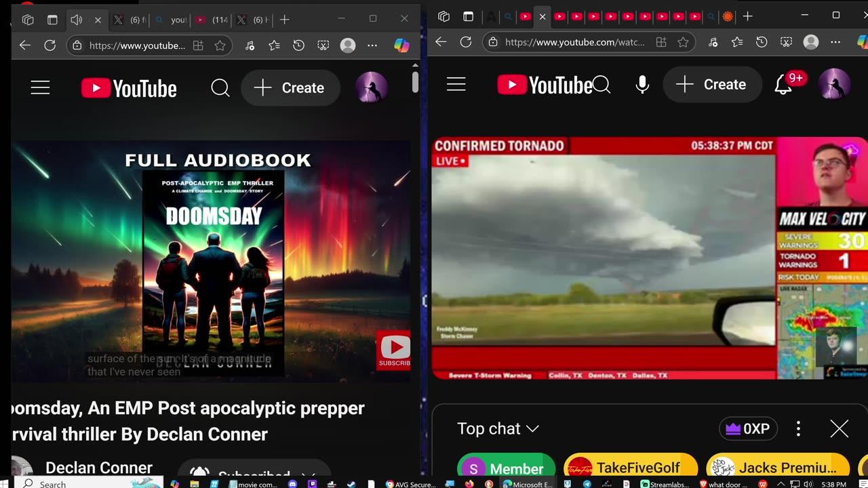
Task: Open YouTube guide menu in right window
Action: click(x=456, y=85)
